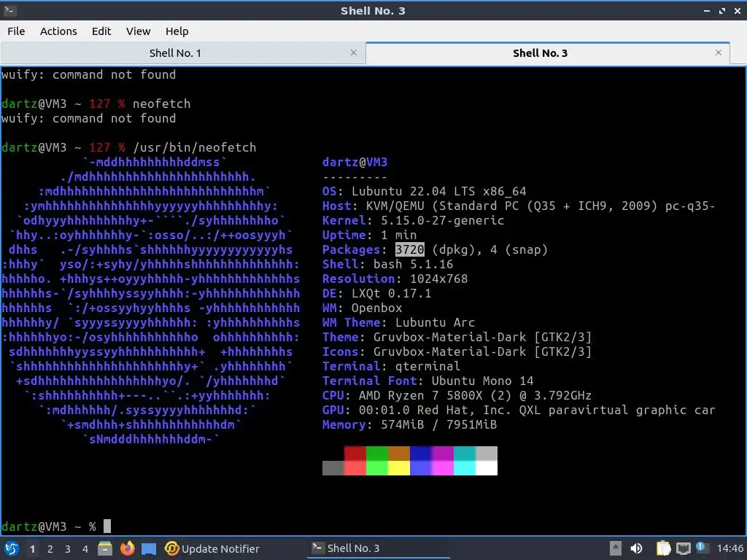Switch to virtual desktop 2
747x560 pixels.
click(x=50, y=549)
